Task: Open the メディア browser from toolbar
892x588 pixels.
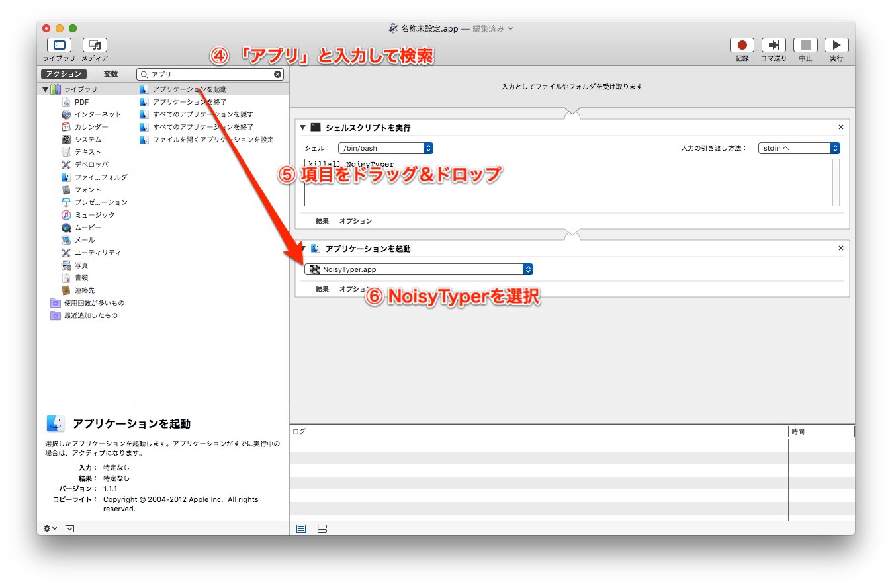Action: pos(95,45)
